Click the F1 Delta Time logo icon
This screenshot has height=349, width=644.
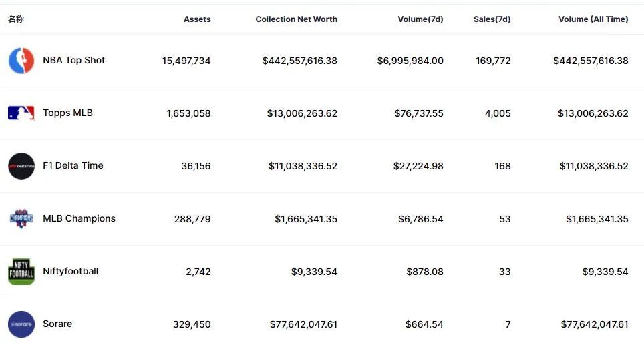point(21,166)
